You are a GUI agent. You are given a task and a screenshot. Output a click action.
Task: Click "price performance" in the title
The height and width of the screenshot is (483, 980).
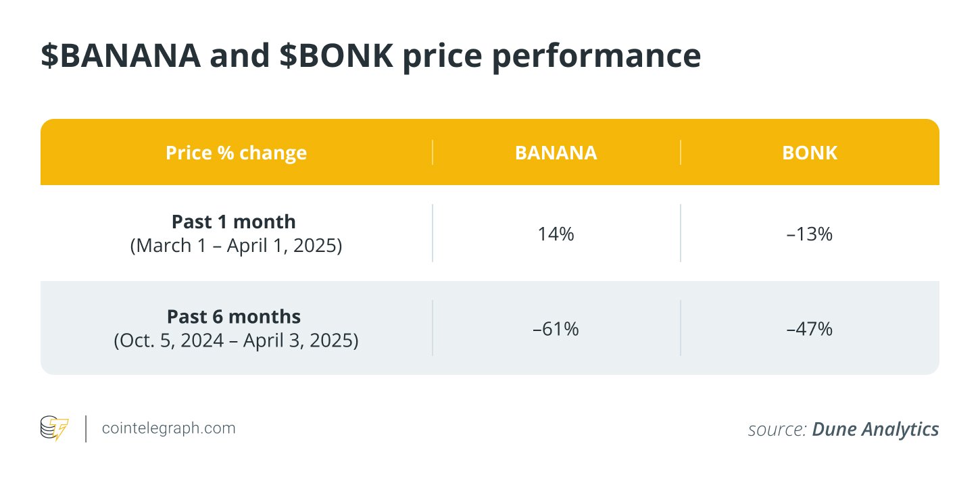coord(552,57)
